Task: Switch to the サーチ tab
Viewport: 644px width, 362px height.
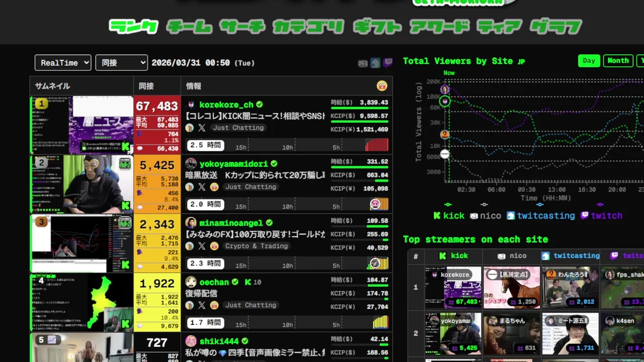Action: (243, 26)
